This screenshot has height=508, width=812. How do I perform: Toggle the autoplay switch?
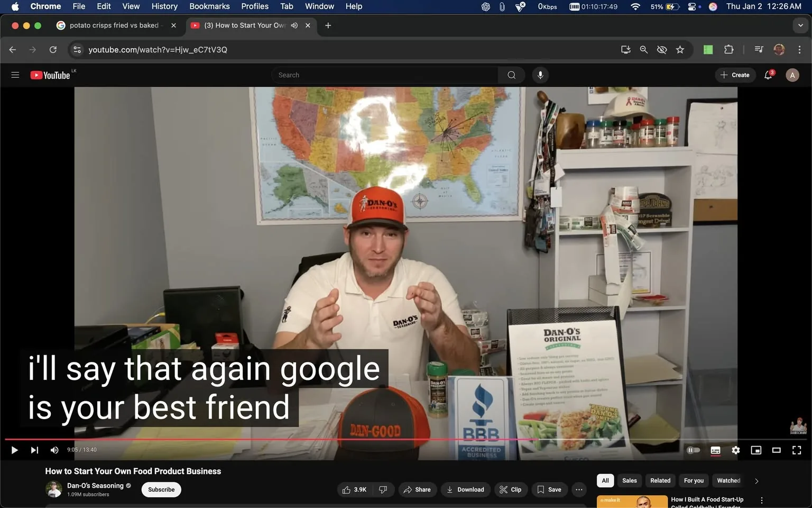[x=694, y=450]
